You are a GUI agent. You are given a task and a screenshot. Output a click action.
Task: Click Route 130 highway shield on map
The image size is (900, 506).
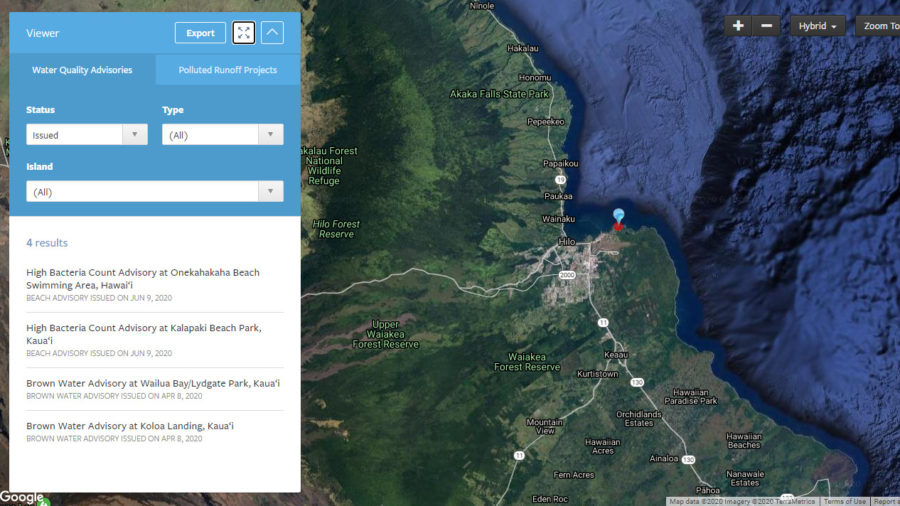635,381
